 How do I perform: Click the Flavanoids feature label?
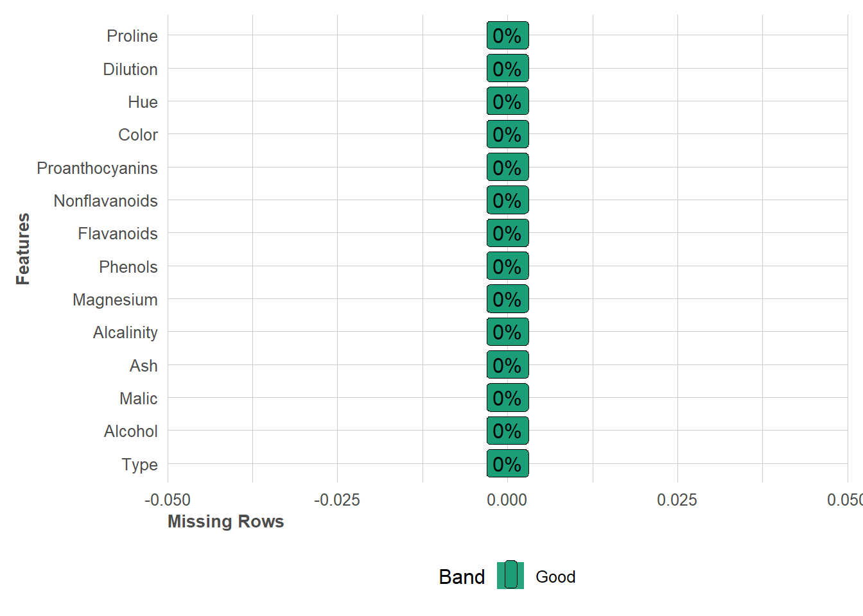point(118,234)
